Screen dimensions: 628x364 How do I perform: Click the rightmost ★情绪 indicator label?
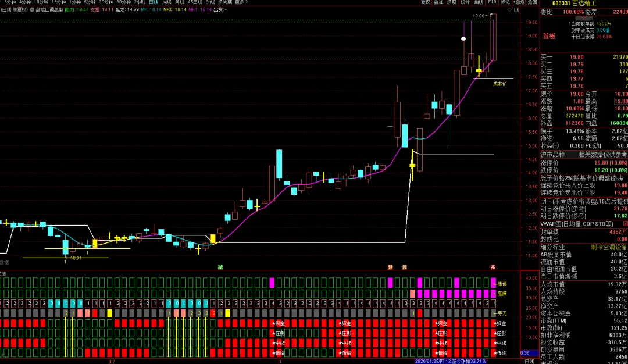click(x=500, y=353)
